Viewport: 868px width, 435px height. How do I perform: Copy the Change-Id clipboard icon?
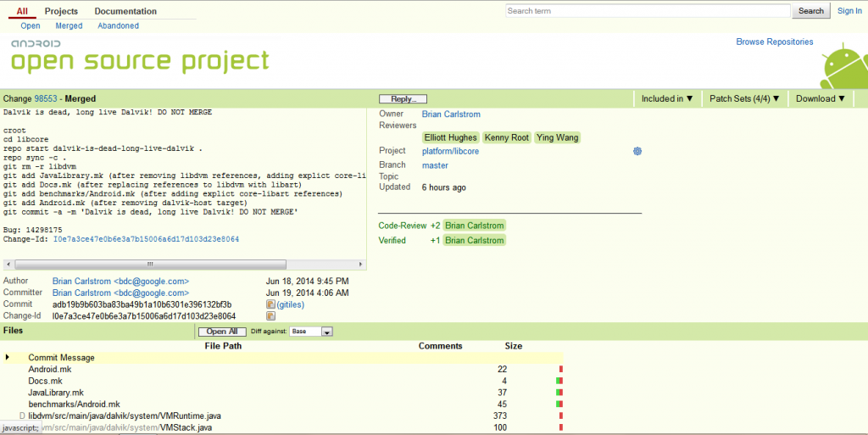click(270, 316)
